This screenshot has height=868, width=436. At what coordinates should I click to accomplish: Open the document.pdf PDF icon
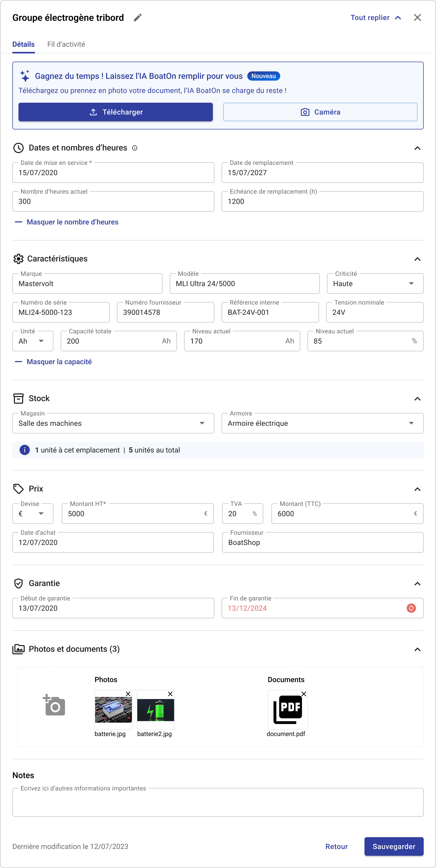287,710
